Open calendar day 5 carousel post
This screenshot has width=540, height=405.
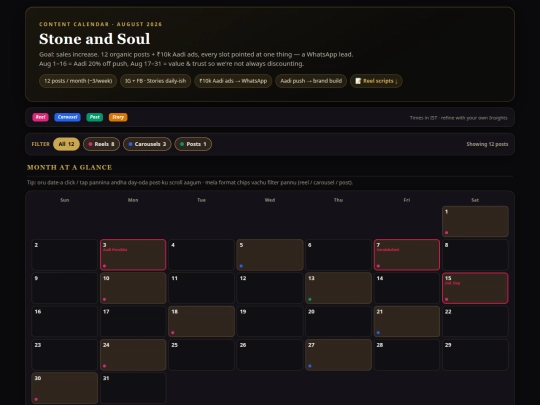click(270, 255)
